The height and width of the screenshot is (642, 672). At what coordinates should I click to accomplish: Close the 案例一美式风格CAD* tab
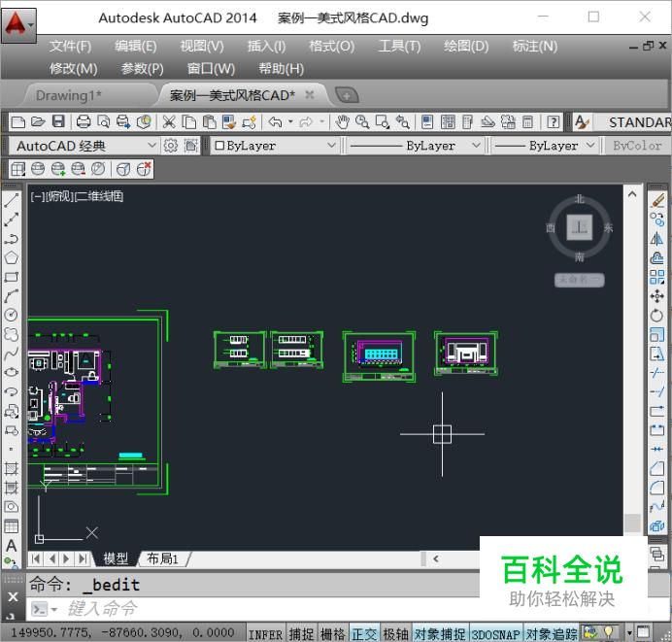click(310, 95)
